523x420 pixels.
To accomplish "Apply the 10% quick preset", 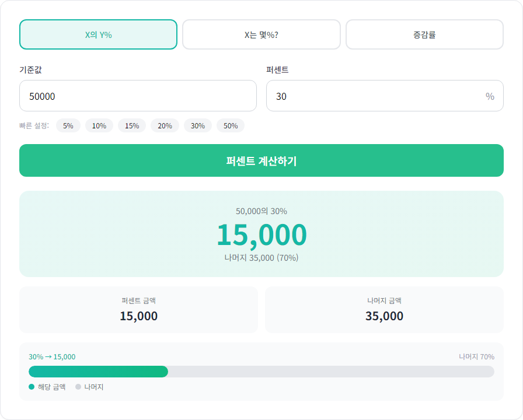I will pyautogui.click(x=99, y=125).
